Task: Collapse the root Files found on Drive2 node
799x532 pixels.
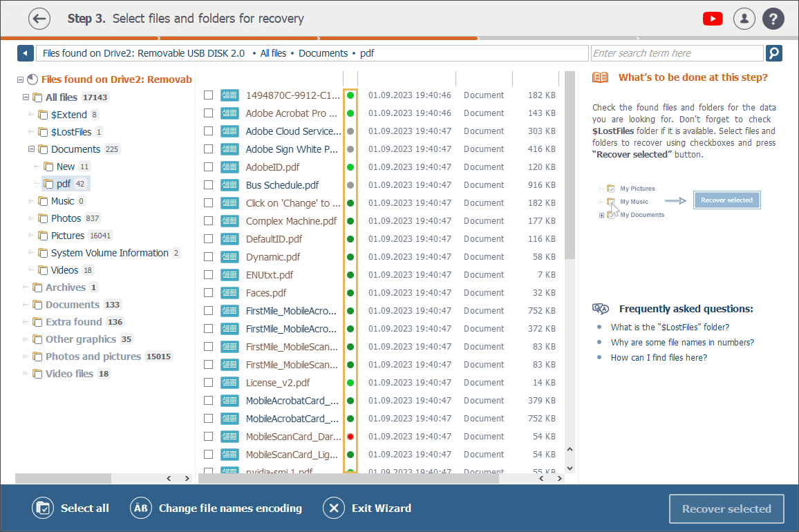Action: pyautogui.click(x=21, y=79)
